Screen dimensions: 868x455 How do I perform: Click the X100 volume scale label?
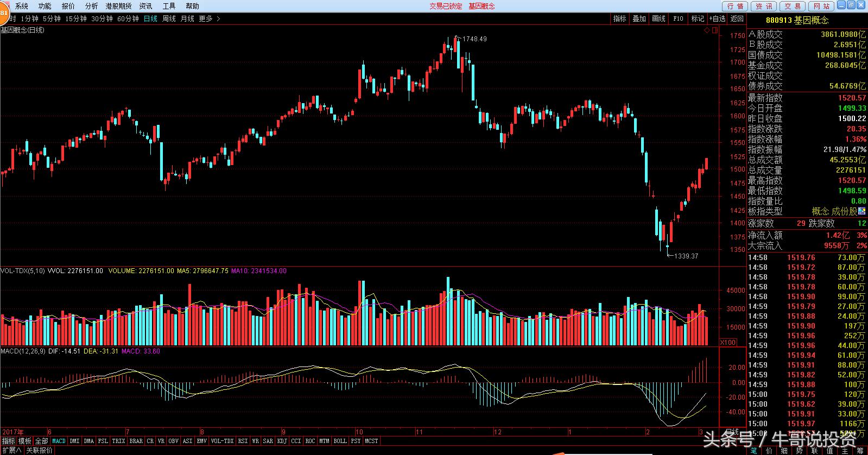click(728, 342)
